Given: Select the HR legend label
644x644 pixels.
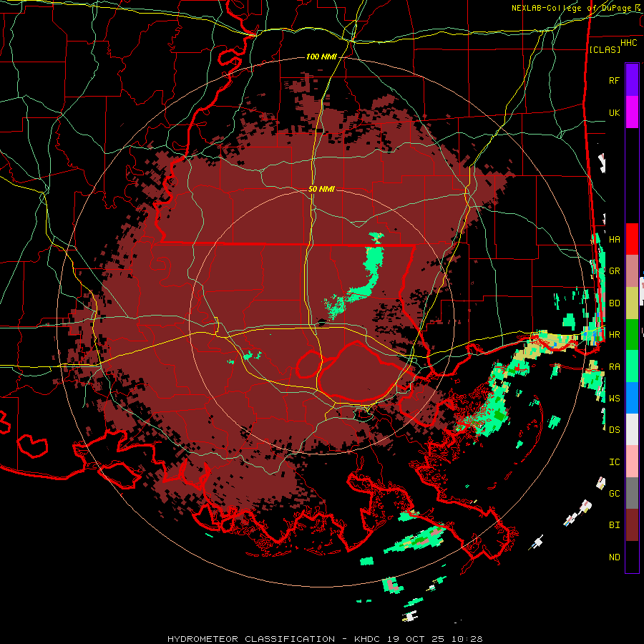Looking at the screenshot, I should click(x=614, y=335).
